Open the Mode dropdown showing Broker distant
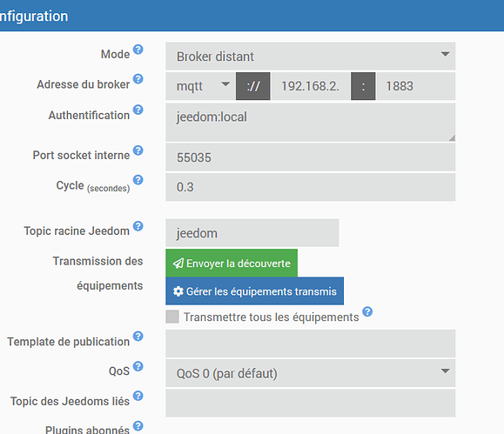 (311, 56)
